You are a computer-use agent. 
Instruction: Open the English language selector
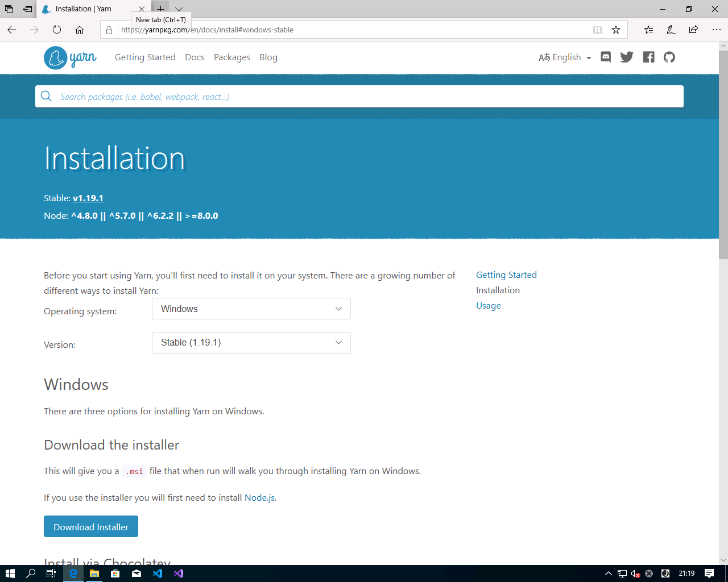coord(565,57)
